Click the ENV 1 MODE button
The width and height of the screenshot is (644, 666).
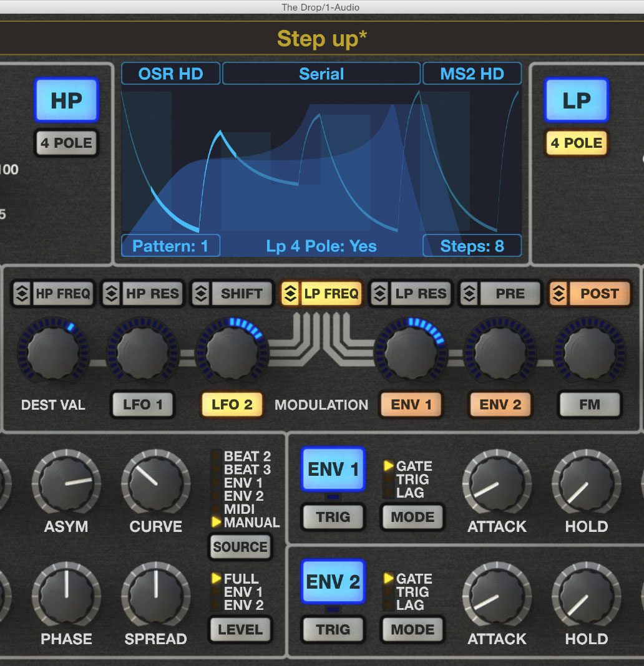pyautogui.click(x=412, y=517)
